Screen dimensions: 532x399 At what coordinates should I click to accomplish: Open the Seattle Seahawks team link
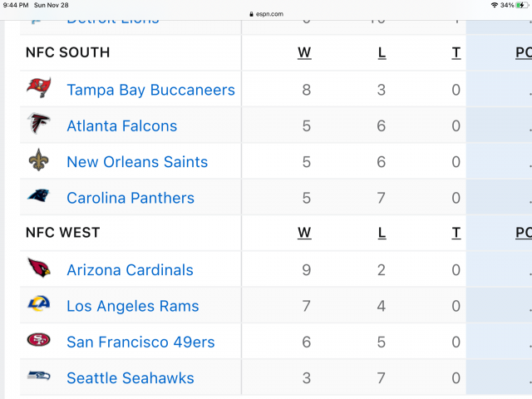(130, 378)
